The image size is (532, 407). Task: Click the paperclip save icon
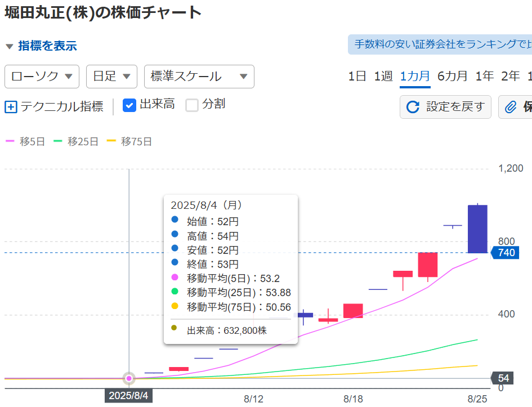click(x=511, y=107)
